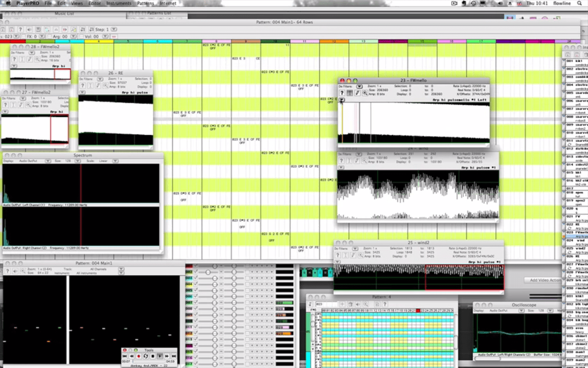Choose selection cursor tool in 28 – FWmello2 window

coord(22,59)
